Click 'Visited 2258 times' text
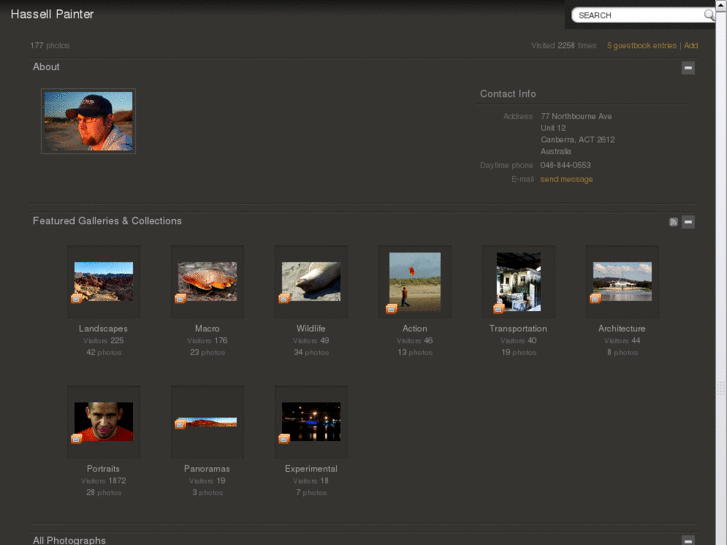Screen dimensions: 727x545 (564, 45)
